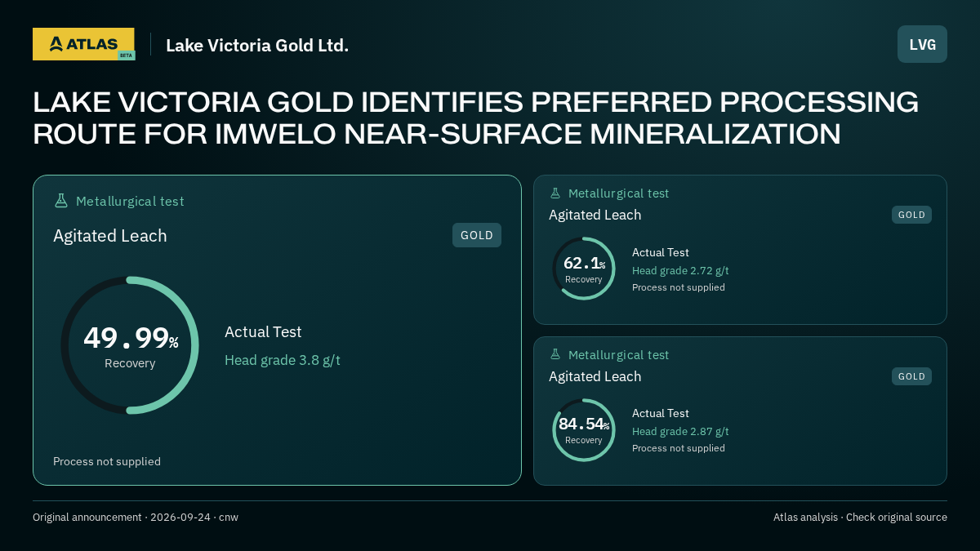Click the flask icon in the 49.99% card
Image resolution: width=980 pixels, height=551 pixels.
pyautogui.click(x=60, y=201)
